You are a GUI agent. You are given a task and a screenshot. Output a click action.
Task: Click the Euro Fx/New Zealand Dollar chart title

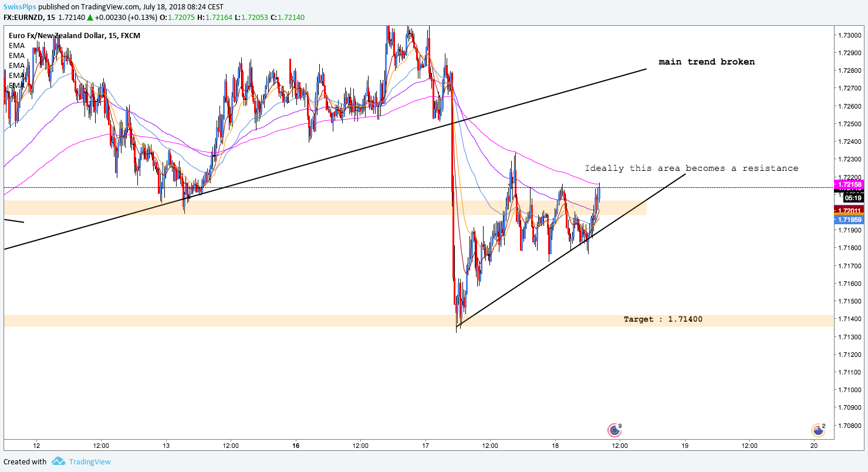pos(75,36)
